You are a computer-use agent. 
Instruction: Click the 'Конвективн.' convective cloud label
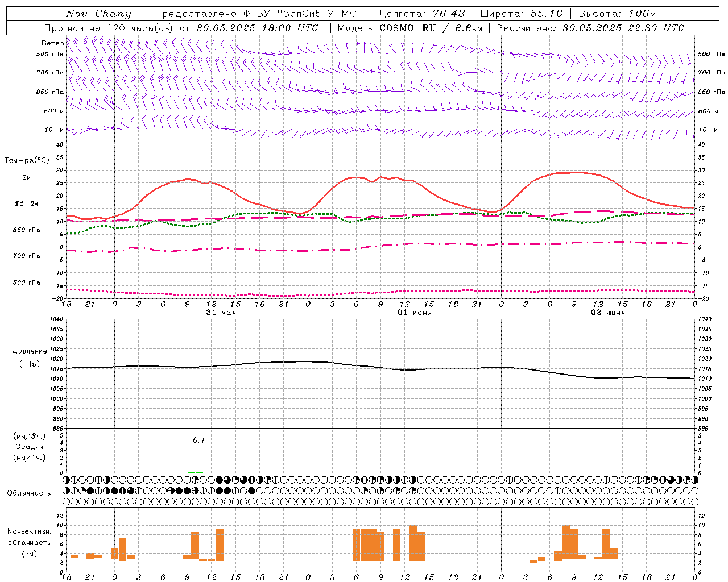[x=30, y=531]
